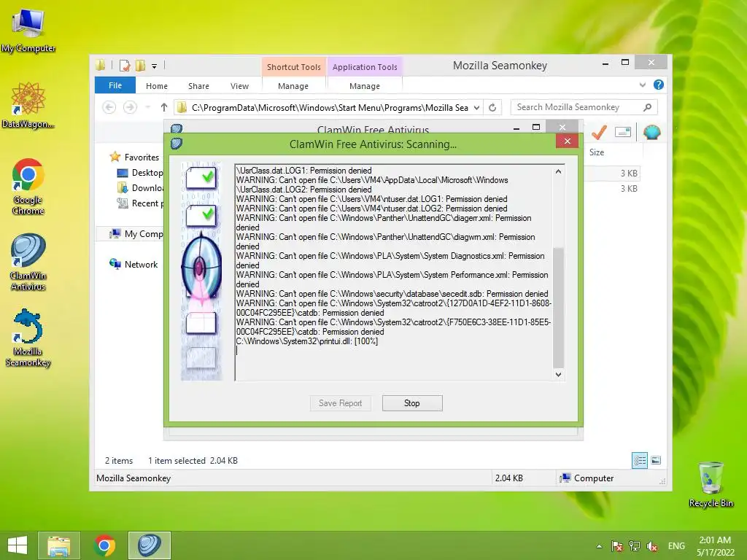The image size is (747, 560).
Task: Show hidden system tray icons
Action: (600, 546)
